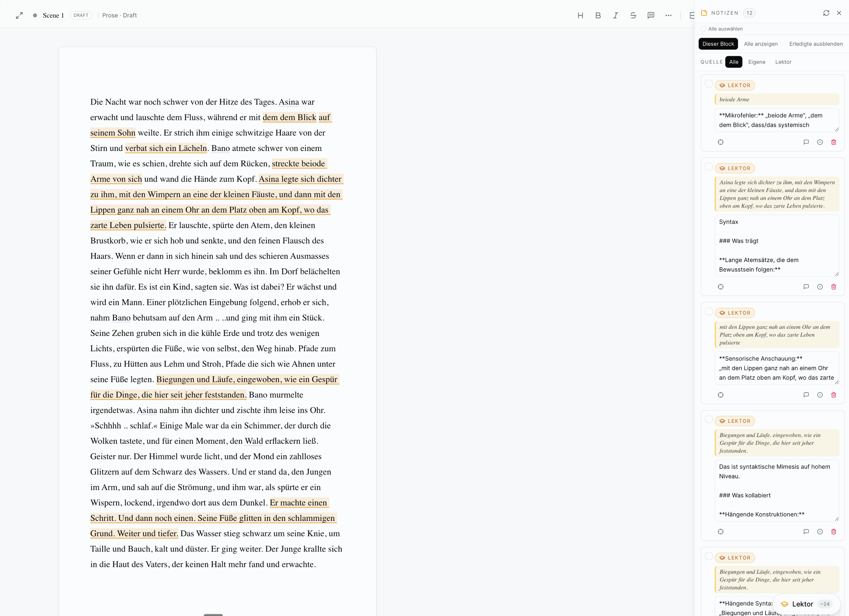
Task: Apply strikethrough formatting
Action: click(x=633, y=15)
